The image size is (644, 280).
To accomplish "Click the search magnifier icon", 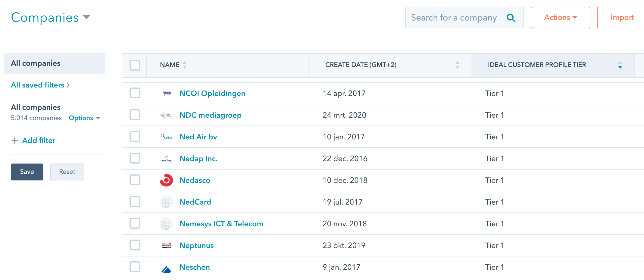I will pyautogui.click(x=511, y=18).
